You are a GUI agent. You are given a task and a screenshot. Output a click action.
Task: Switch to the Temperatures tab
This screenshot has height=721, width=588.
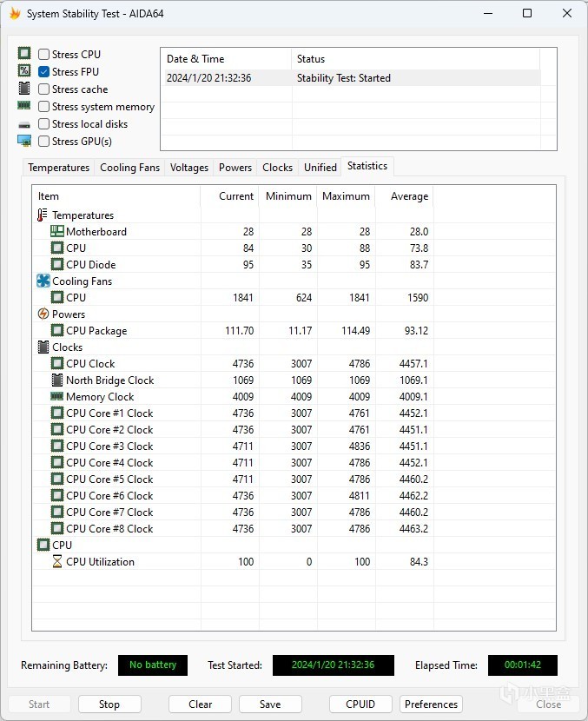click(x=58, y=168)
